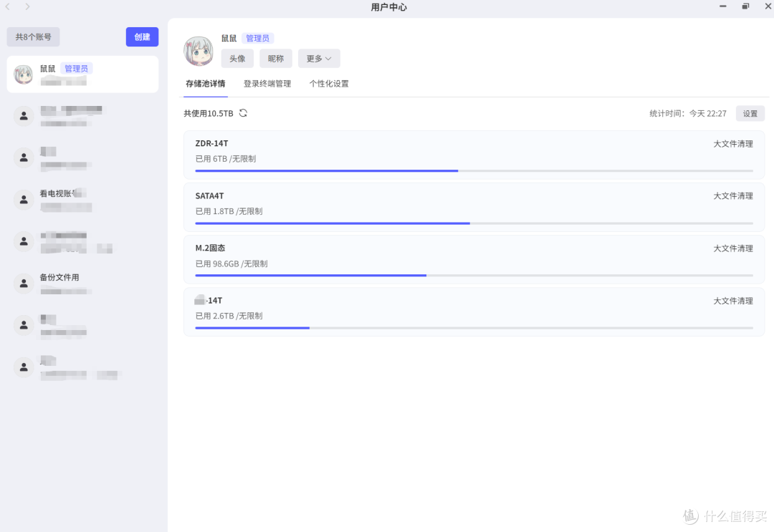Switch to the 个性化设置 tab
Screen dimensions: 774x532
(329, 84)
